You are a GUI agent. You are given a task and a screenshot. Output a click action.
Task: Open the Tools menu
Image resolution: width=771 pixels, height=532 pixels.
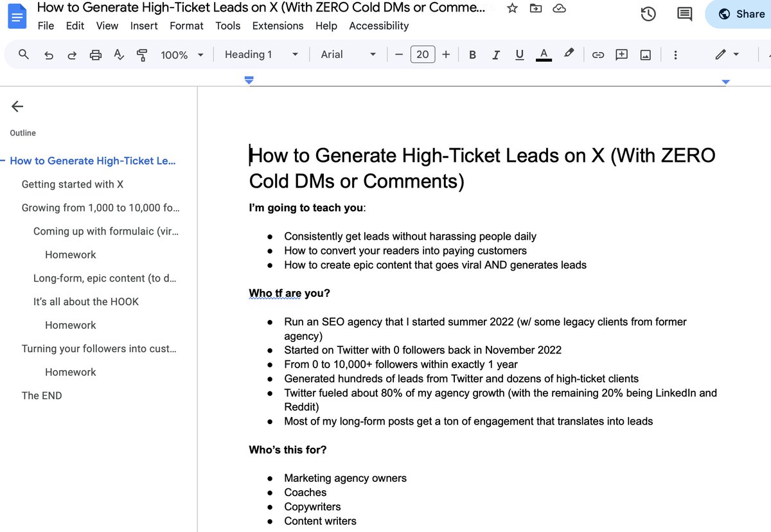[228, 26]
